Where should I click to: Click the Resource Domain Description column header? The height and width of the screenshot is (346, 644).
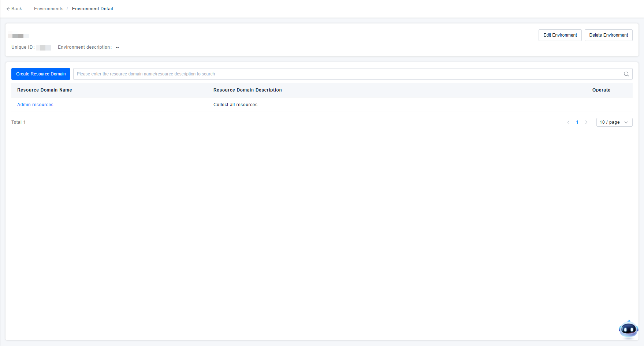pos(247,90)
